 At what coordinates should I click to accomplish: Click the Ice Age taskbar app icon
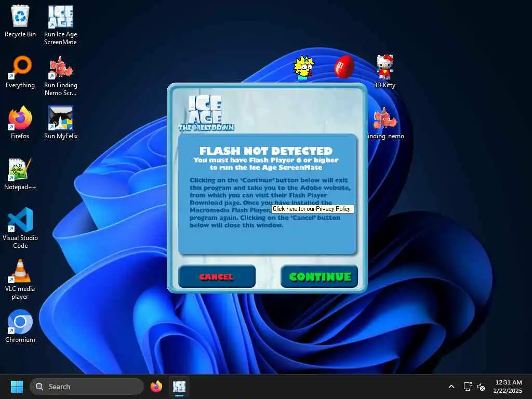(x=179, y=387)
